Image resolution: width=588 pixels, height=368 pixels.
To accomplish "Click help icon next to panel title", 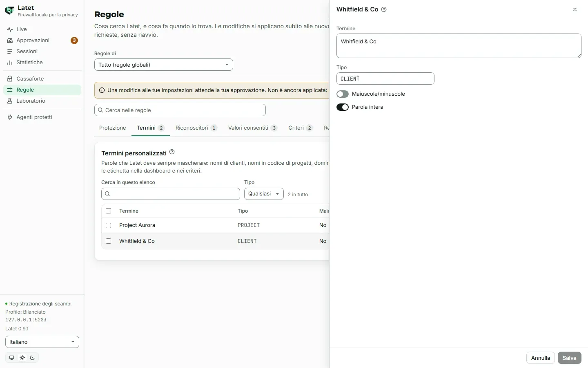I will 384,9.
